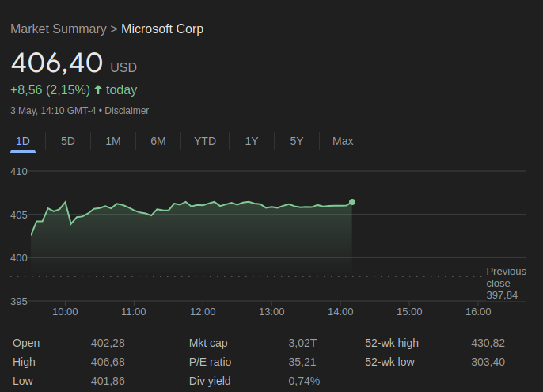Click the 405 y-axis label
The width and height of the screenshot is (543, 392).
point(19,215)
